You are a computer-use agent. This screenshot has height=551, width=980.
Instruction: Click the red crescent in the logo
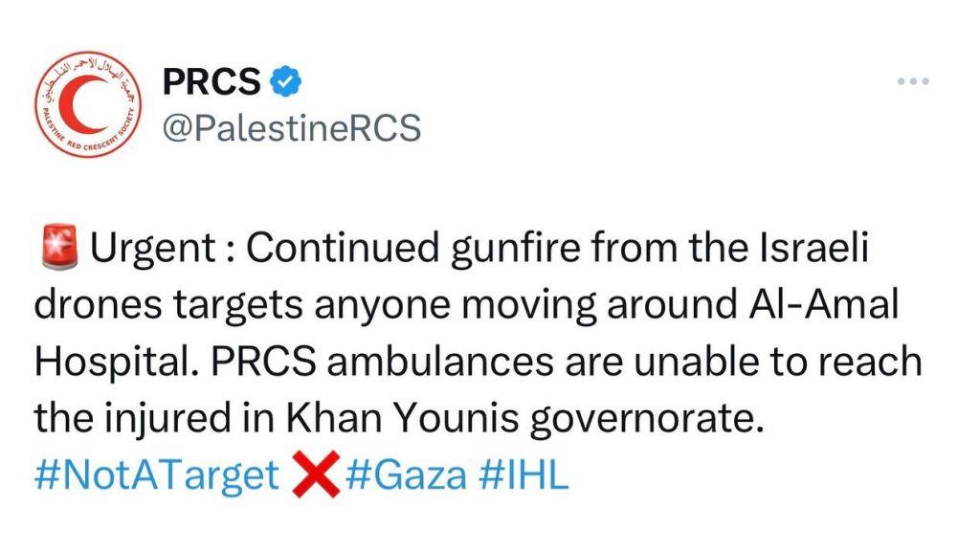coord(87,104)
